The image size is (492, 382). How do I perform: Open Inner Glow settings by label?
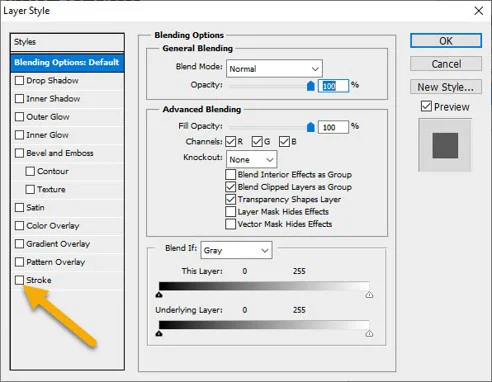[x=47, y=135]
